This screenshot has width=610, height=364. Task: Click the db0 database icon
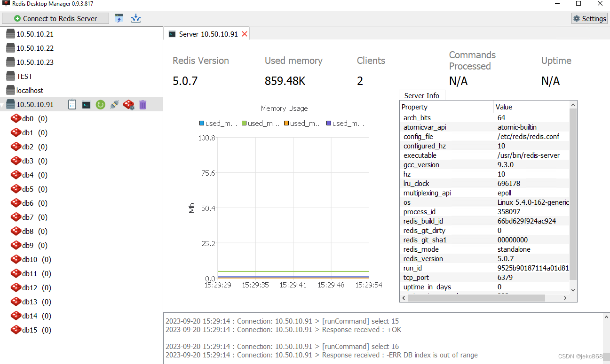tap(16, 118)
